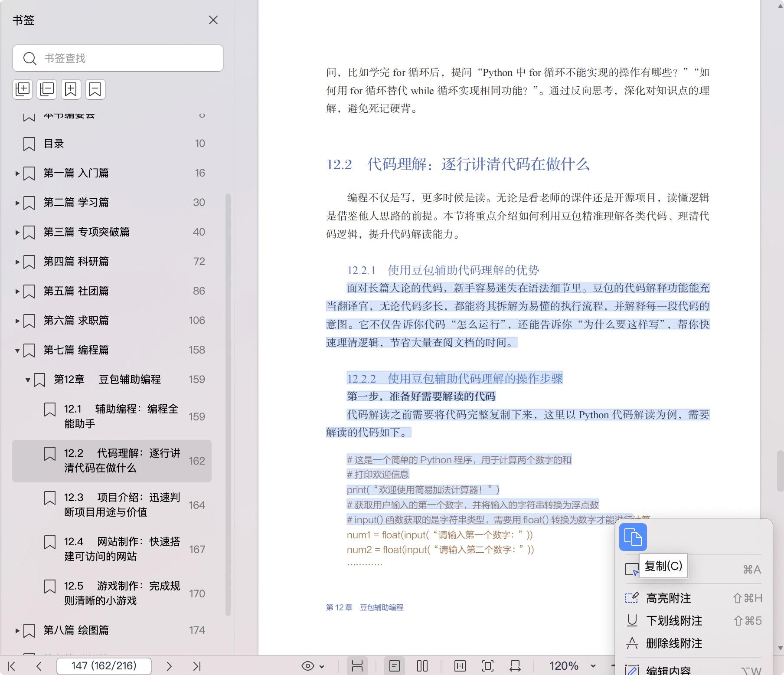
Task: Go to the next page
Action: [169, 666]
